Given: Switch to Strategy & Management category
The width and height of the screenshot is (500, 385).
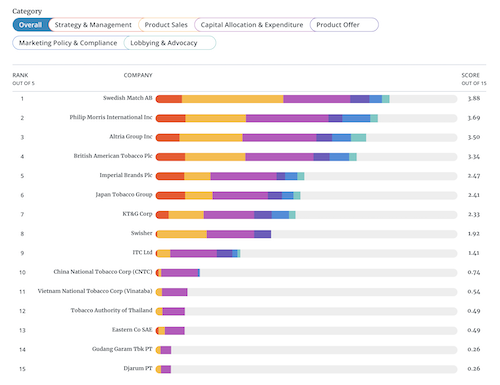Looking at the screenshot, I should tap(93, 25).
